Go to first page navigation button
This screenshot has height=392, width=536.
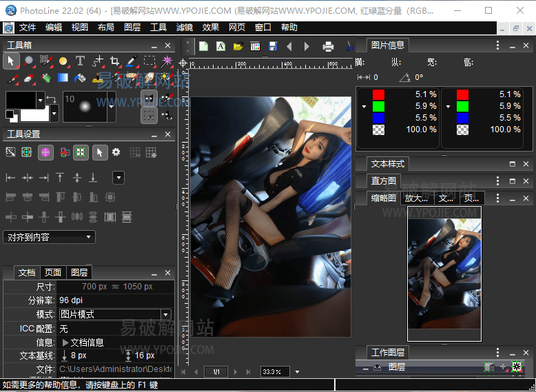coord(183,372)
